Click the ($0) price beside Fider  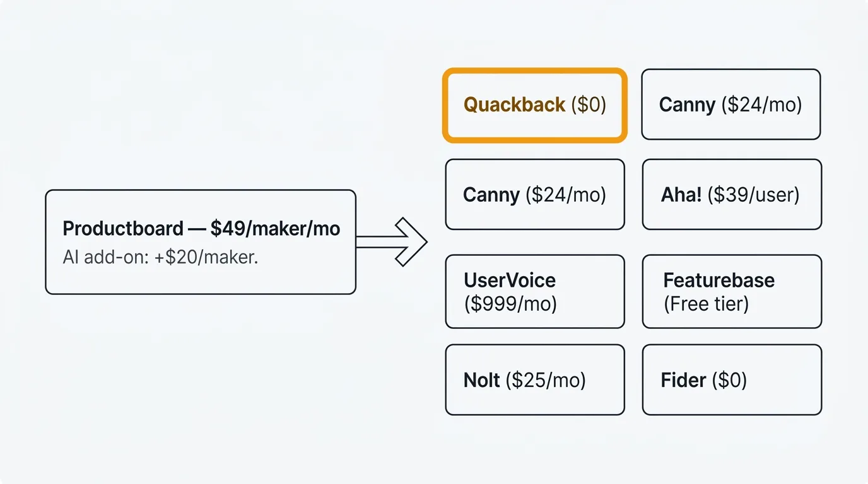tap(729, 381)
